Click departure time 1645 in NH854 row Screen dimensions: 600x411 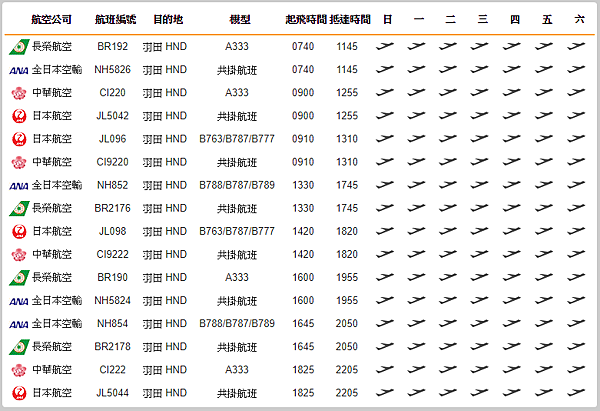[x=303, y=323]
